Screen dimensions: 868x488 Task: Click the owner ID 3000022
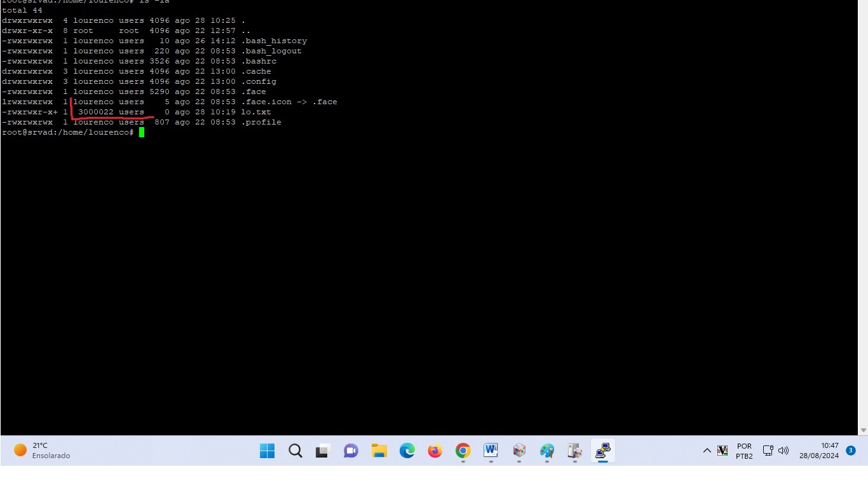tap(96, 112)
